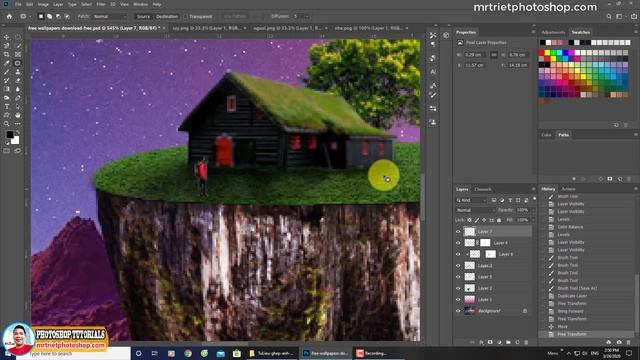Open Layers panel flyout menu

(x=533, y=189)
